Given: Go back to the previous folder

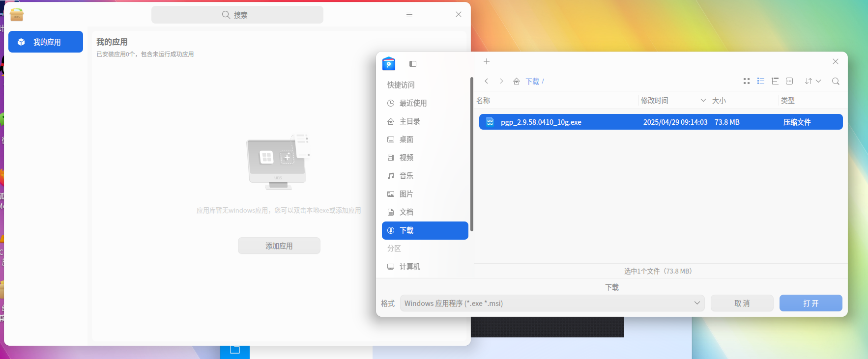Looking at the screenshot, I should coord(487,81).
